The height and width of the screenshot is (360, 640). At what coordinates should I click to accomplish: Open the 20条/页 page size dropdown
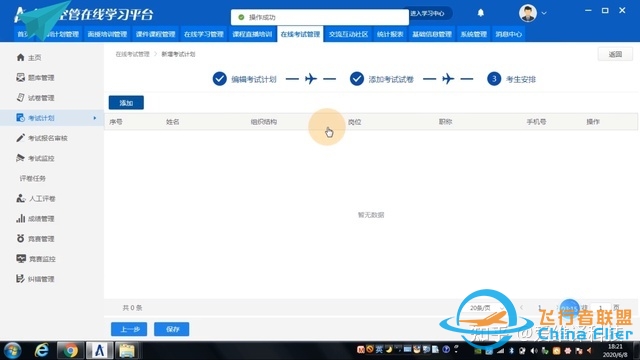pos(486,308)
